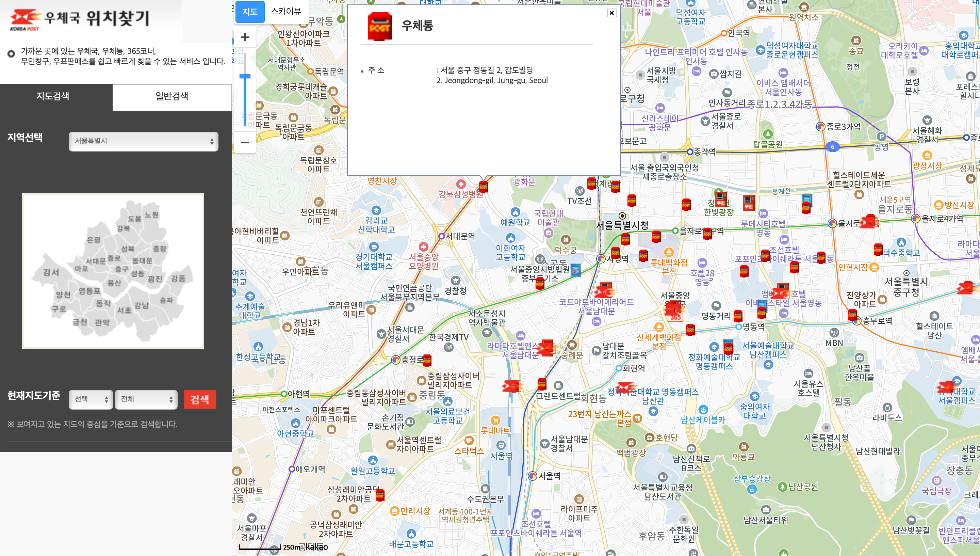Expand the 전체 filter dropdown
Screen dimensions: 980x556
146,399
